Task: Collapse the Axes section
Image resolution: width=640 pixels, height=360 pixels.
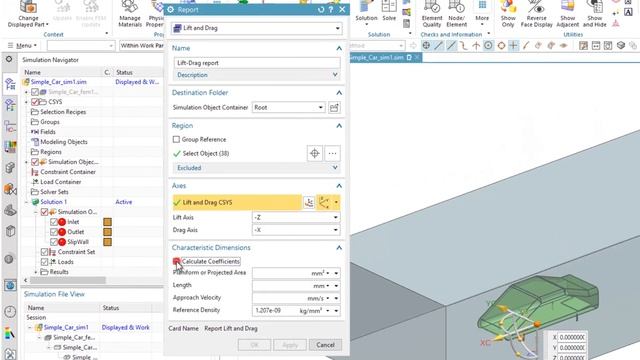Action: 339,186
